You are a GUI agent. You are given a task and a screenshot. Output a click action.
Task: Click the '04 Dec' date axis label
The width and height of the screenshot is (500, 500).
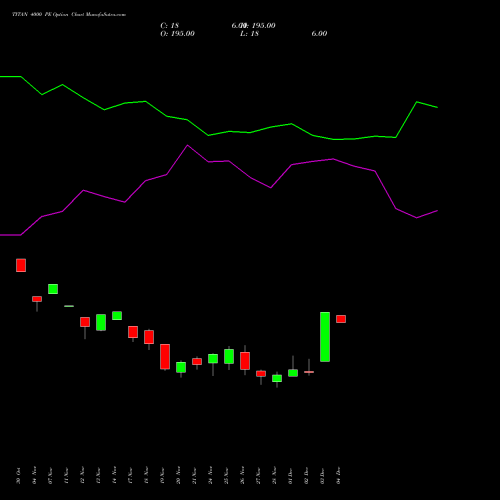339,476
